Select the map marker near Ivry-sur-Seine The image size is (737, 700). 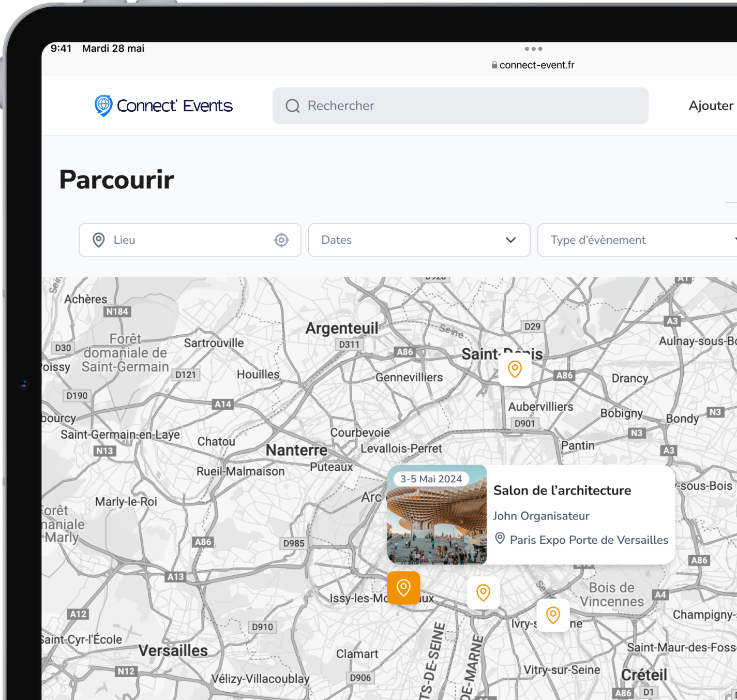553,615
